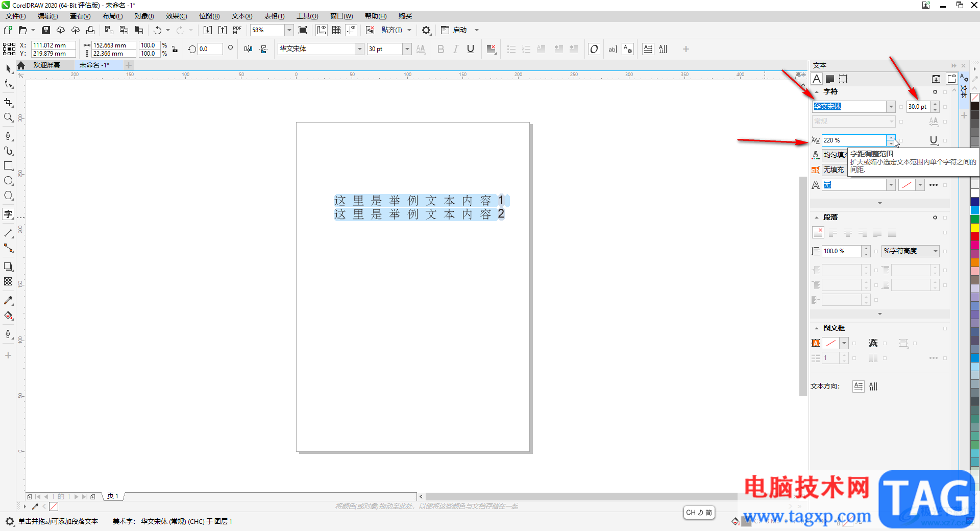Click the Import icon
The width and height of the screenshot is (980, 531).
tap(208, 30)
